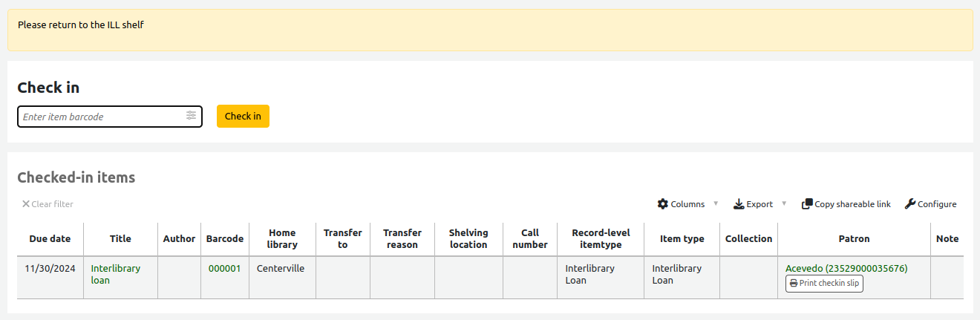The width and height of the screenshot is (980, 320).
Task: Open patron Acevedo's record link
Action: 846,269
